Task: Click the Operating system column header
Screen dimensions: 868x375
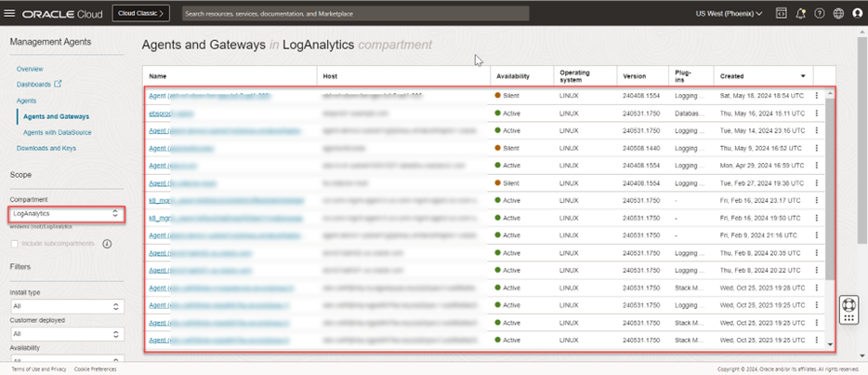Action: [574, 76]
